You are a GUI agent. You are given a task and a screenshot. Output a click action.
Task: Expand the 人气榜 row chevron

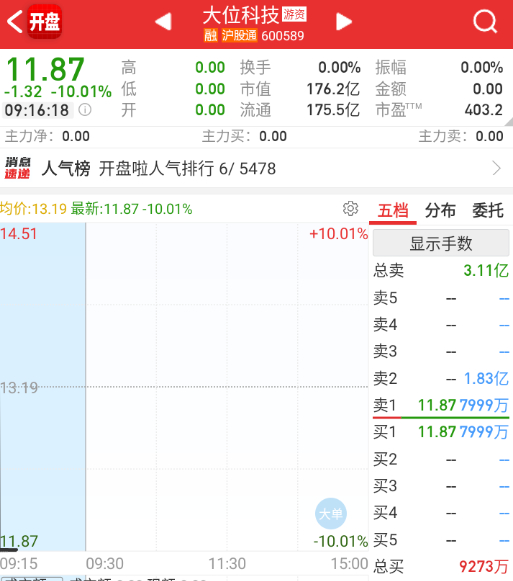pyautogui.click(x=497, y=168)
